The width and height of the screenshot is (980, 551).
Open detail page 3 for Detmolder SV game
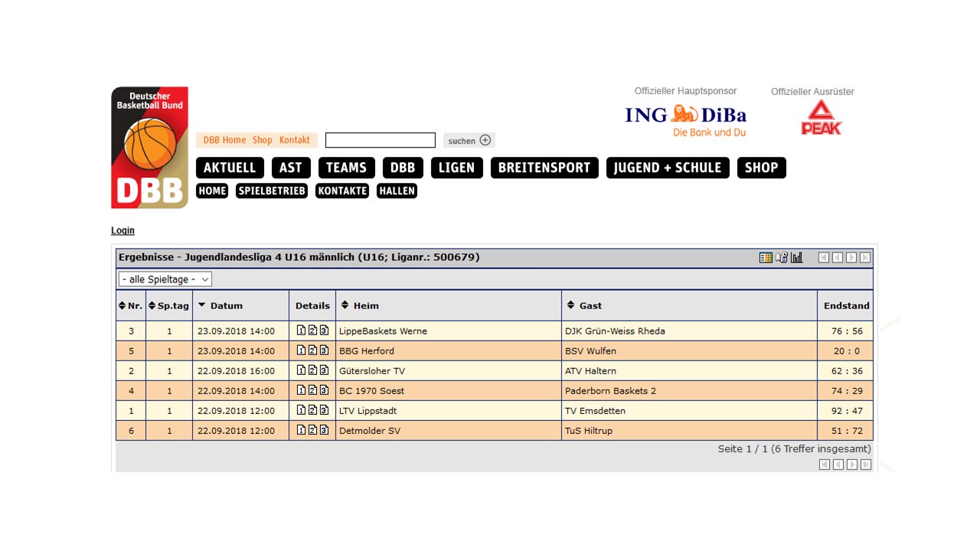[x=324, y=430]
